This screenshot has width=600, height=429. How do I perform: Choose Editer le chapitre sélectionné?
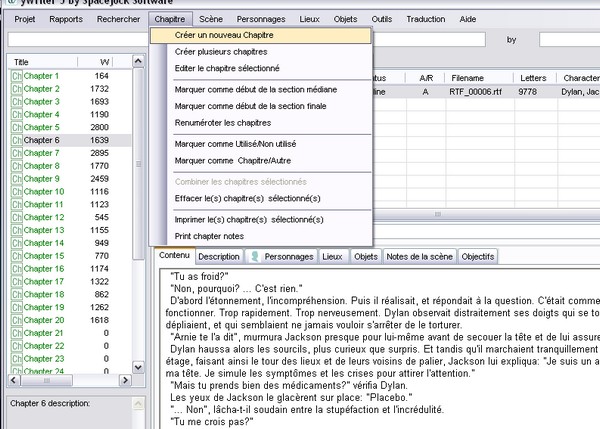pos(261,68)
